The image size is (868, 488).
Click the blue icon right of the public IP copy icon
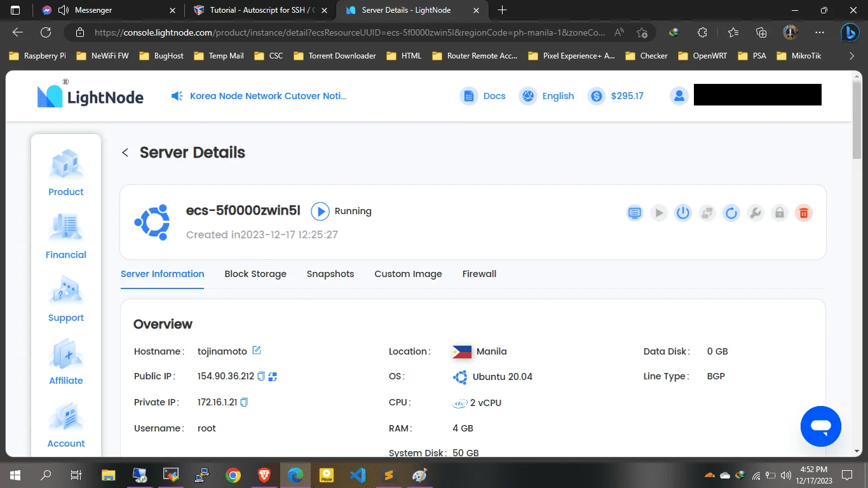pyautogui.click(x=273, y=376)
